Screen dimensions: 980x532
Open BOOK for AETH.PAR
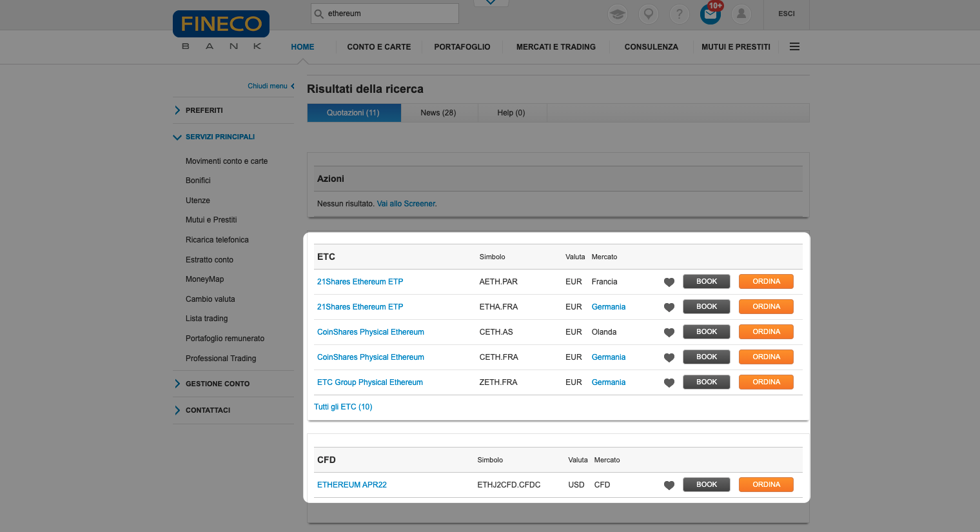(707, 281)
